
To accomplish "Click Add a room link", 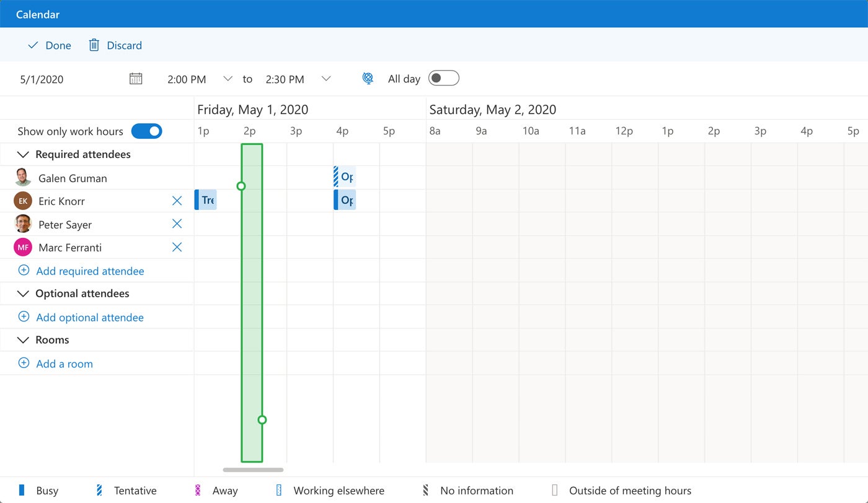I will coord(64,364).
